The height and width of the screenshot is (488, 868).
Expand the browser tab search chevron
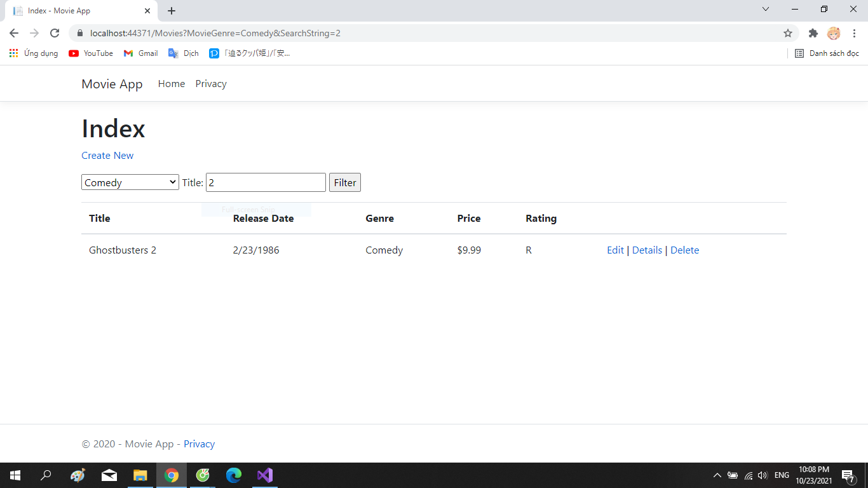coord(765,10)
